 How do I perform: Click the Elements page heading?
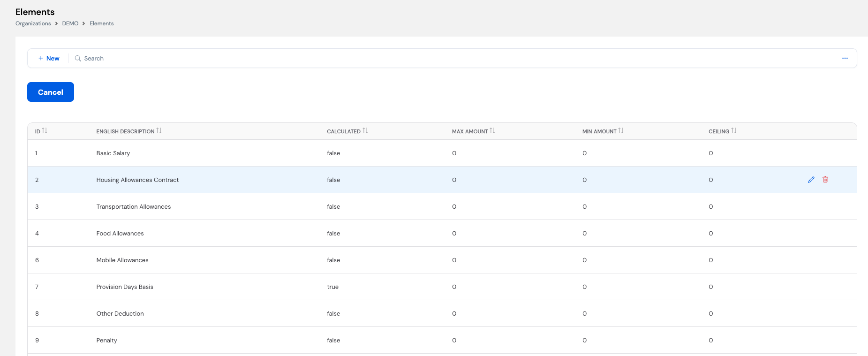pos(35,12)
